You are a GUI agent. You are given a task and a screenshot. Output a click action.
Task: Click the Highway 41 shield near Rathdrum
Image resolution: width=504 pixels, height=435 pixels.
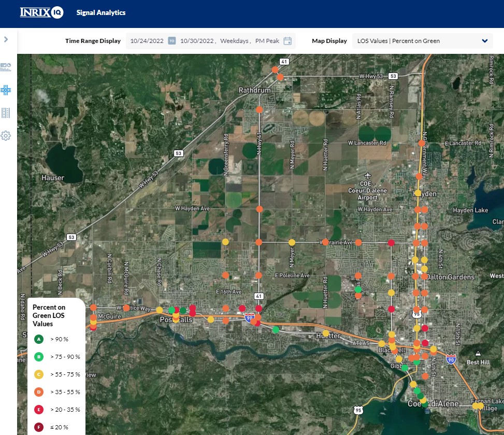click(x=284, y=62)
